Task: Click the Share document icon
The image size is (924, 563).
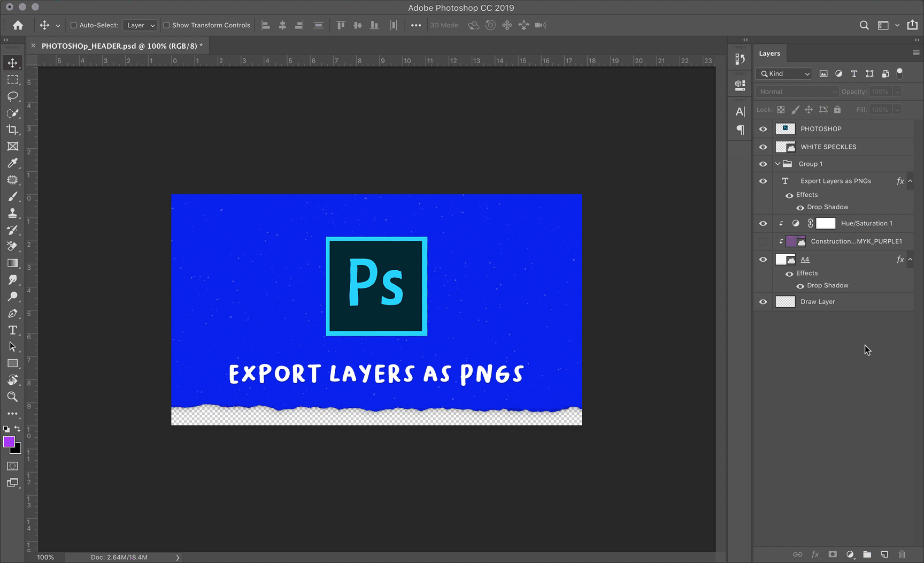Action: [x=912, y=25]
